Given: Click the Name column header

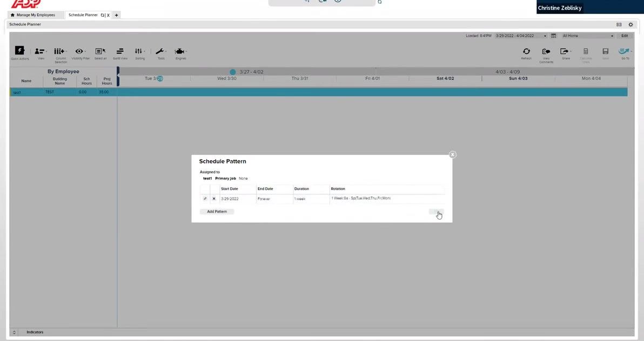Looking at the screenshot, I should pyautogui.click(x=26, y=81).
